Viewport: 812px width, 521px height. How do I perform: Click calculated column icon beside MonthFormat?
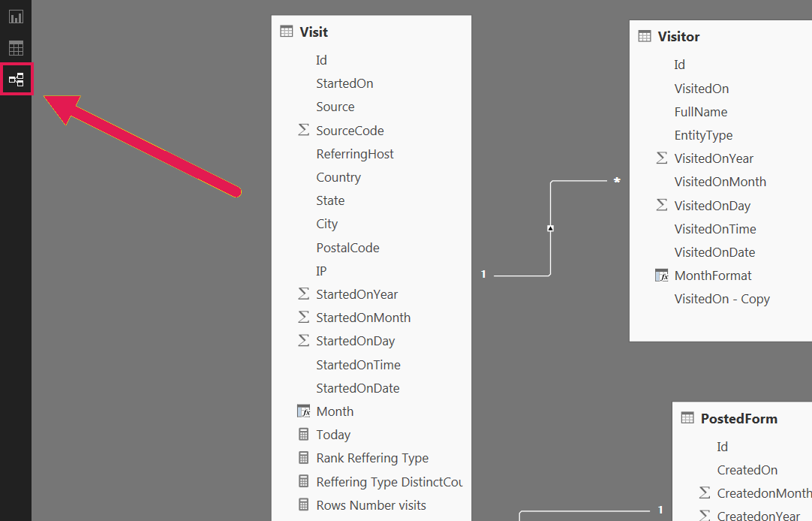click(662, 276)
